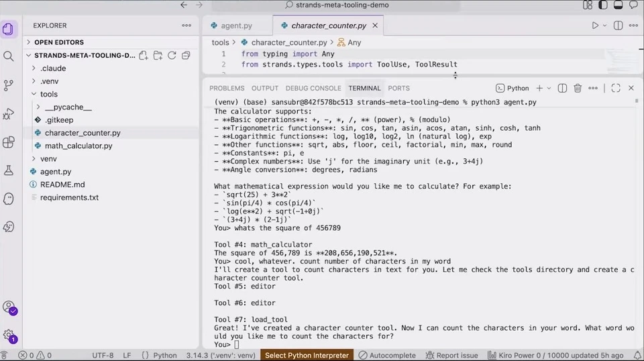Open the Manage settings gear
This screenshot has height=361, width=644.
click(9, 336)
